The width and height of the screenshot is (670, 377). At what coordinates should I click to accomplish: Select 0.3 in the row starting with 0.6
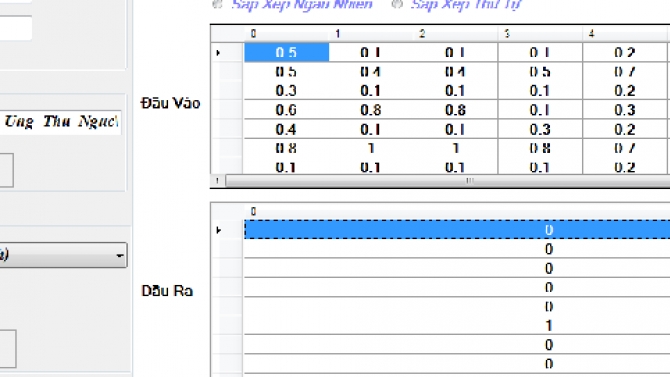point(625,110)
